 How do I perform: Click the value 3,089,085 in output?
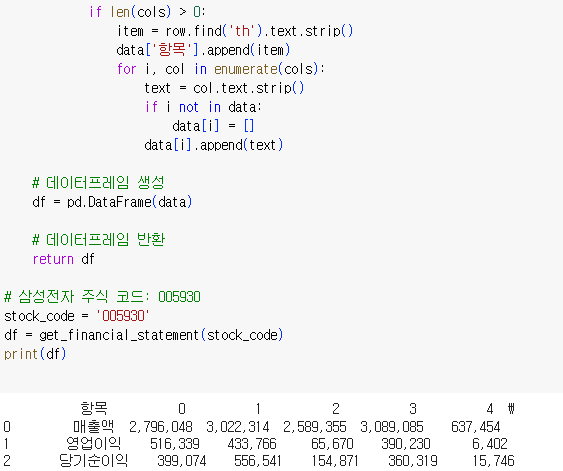(x=392, y=427)
